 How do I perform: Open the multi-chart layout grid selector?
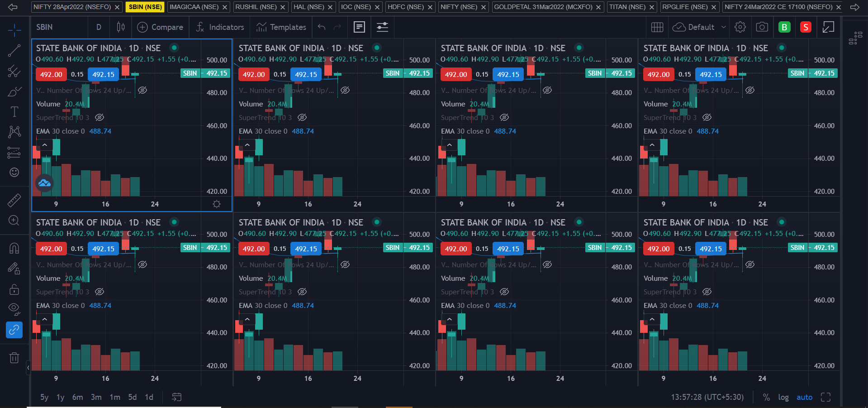pyautogui.click(x=657, y=27)
